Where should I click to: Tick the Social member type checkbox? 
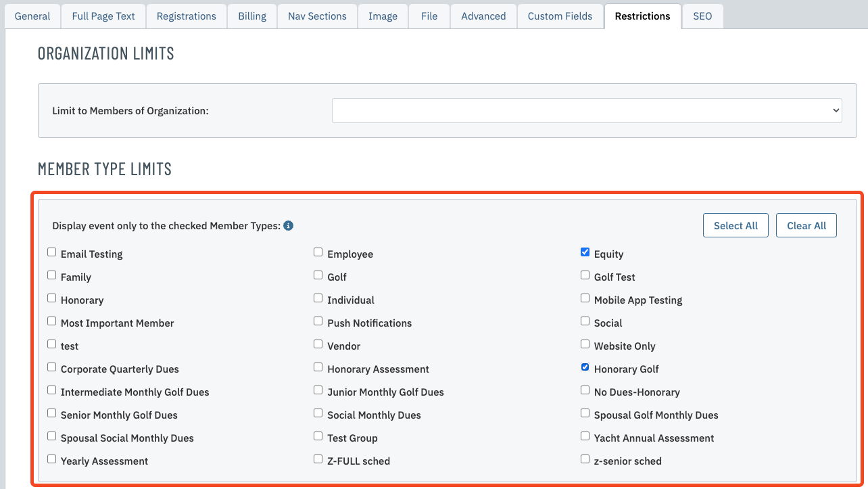(585, 321)
